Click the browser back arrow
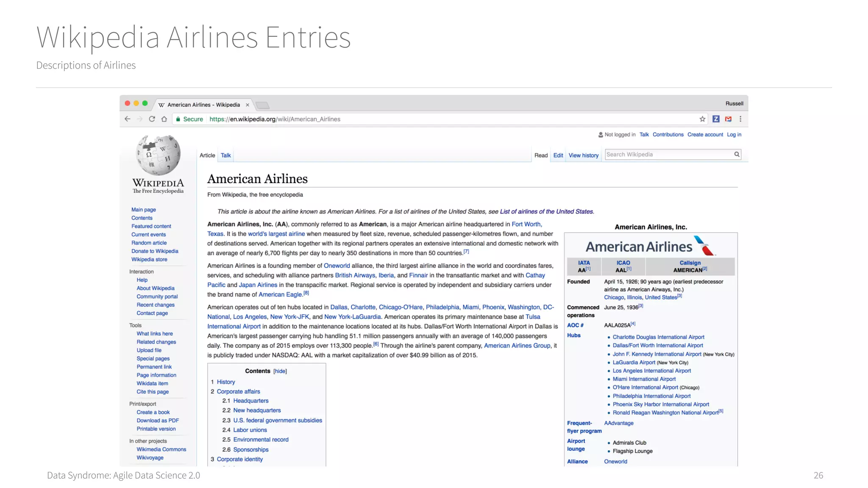Screen dimensions: 868x488 [x=127, y=119]
